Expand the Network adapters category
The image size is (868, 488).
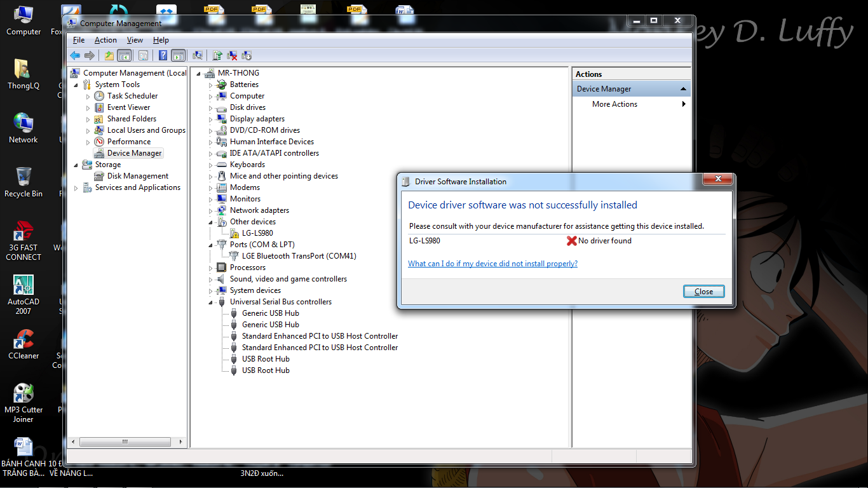tap(211, 210)
